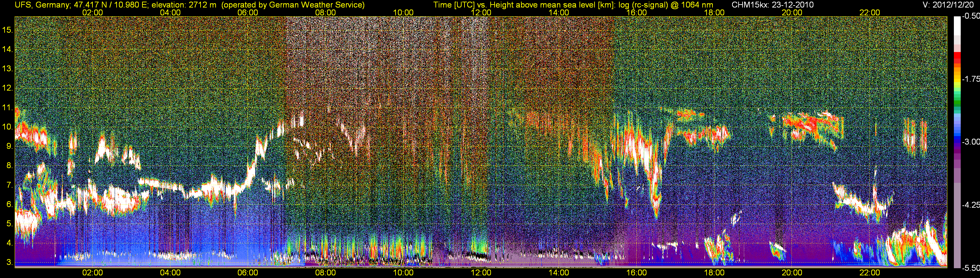Click the '06:00' label on the bottom time axis

point(248,273)
